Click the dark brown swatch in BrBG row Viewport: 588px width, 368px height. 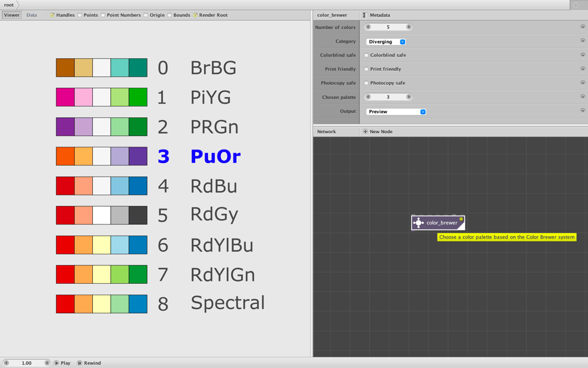click(x=65, y=68)
